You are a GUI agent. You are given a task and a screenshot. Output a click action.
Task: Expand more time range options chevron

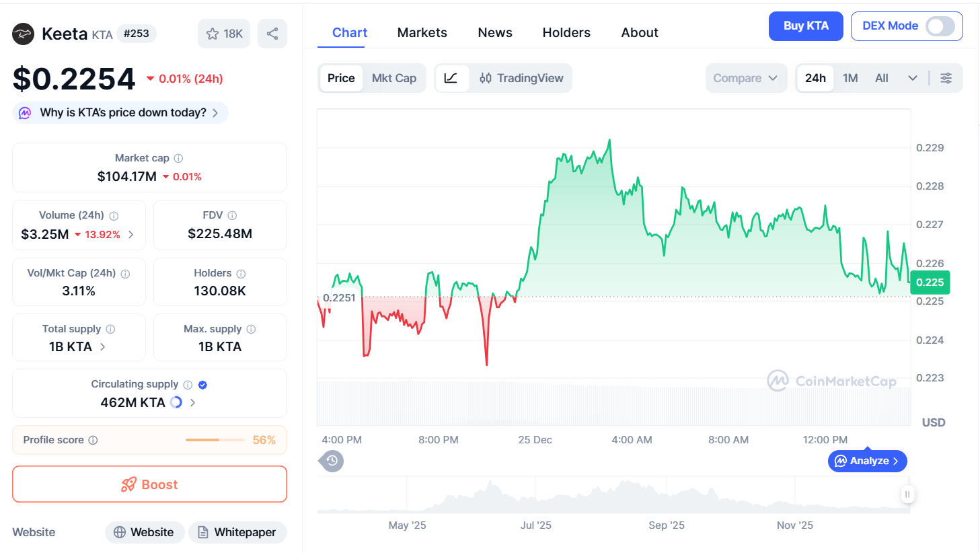click(912, 78)
